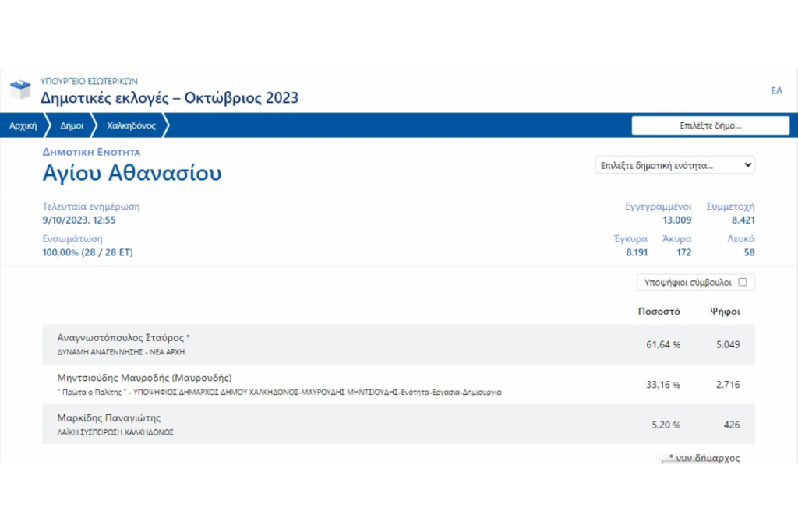Click the Ψήφοι column header
Screen dimensions: 798x532
tap(724, 312)
